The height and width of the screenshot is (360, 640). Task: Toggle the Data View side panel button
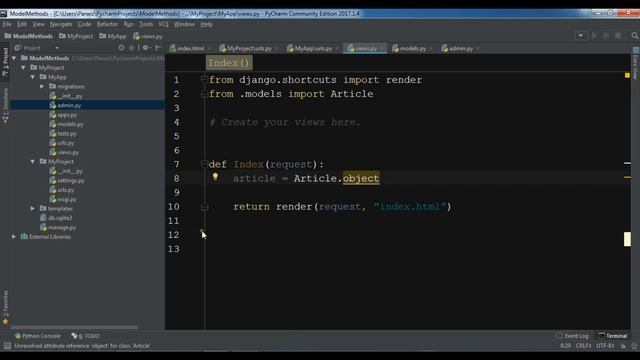636,62
